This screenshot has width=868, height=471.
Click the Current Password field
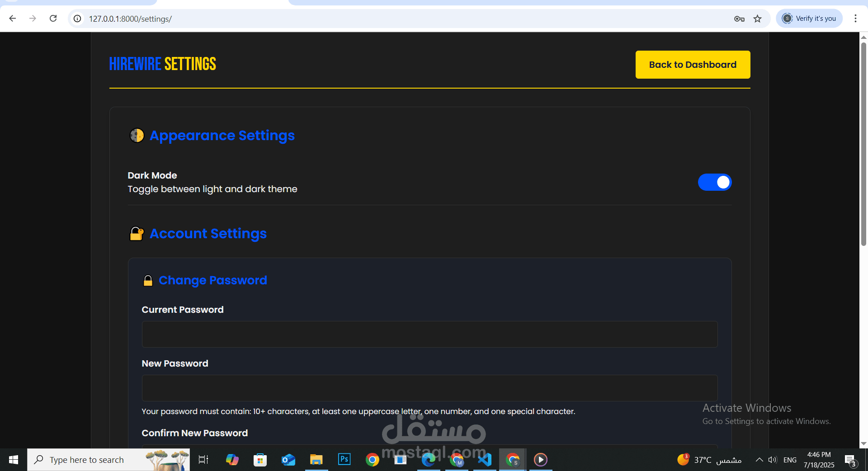tap(429, 334)
